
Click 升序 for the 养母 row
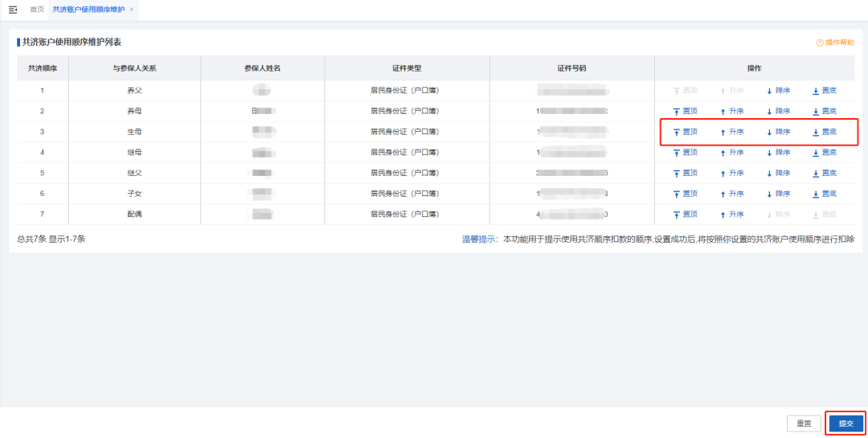click(732, 111)
